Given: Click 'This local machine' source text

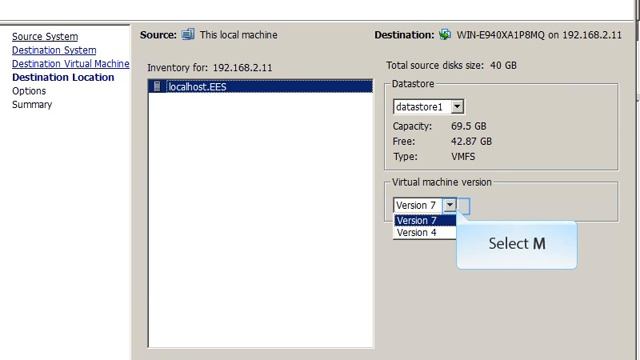Looking at the screenshot, I should pos(239,35).
